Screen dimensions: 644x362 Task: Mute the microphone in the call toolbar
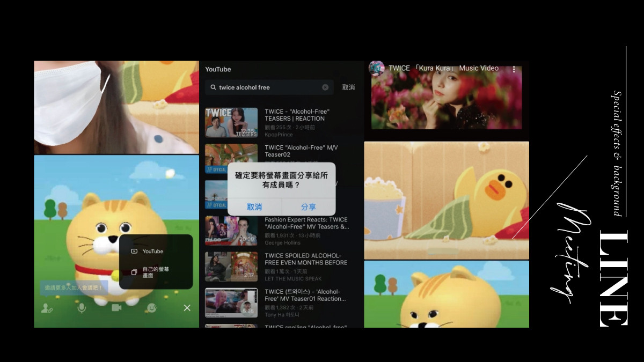[x=82, y=308]
